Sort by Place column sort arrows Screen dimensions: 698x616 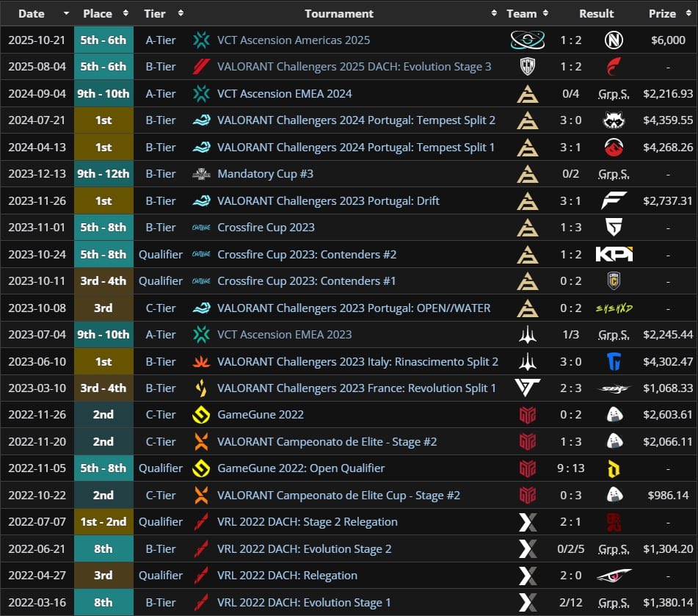[x=126, y=13]
